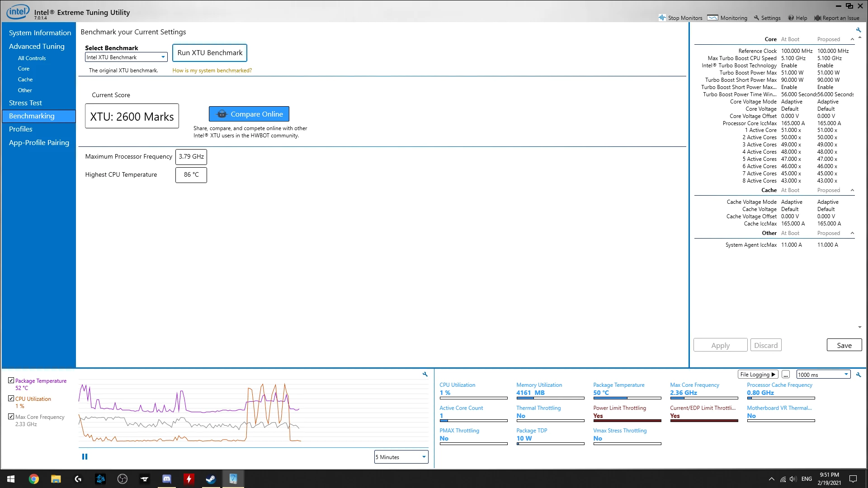Click Run XTU Benchmark button
The height and width of the screenshot is (488, 868).
pos(210,53)
